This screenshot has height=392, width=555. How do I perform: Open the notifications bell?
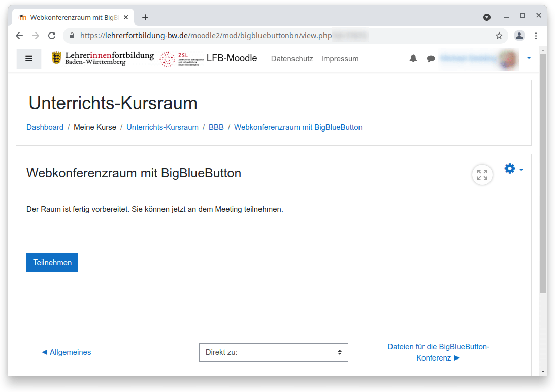(x=413, y=59)
